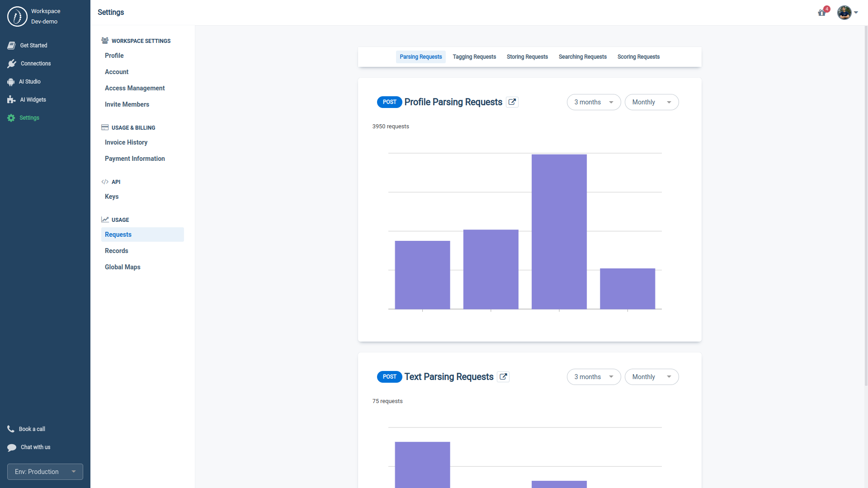The image size is (868, 488).
Task: Switch to the Storing Requests tab
Action: (x=527, y=56)
